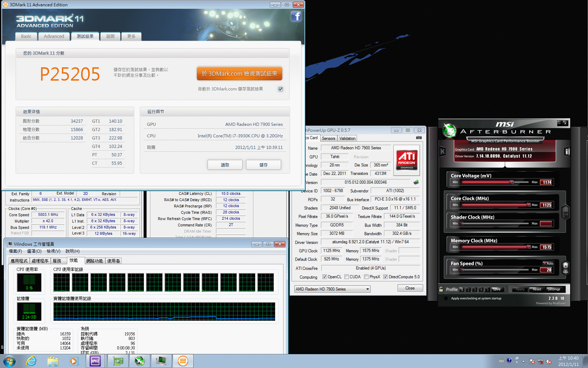Toggle the Link clocks icon in Afterburner
The height and width of the screenshot is (368, 588).
point(565,212)
